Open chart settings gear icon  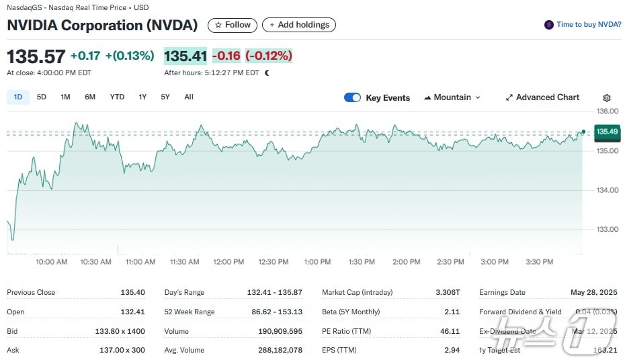(x=607, y=98)
